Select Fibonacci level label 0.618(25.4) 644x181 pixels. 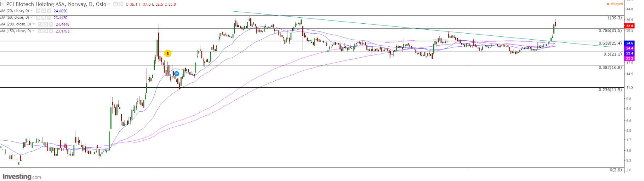(x=610, y=43)
